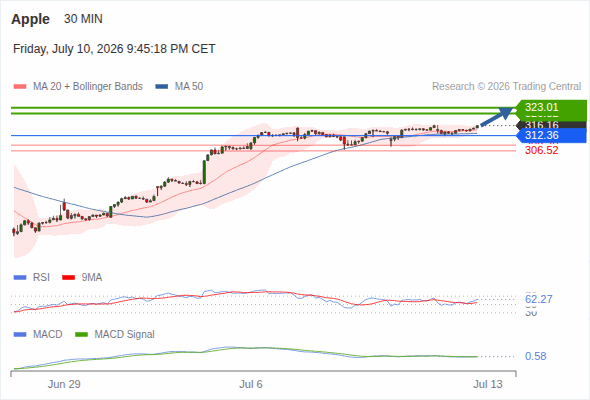Click the Research © 2026 Trading Central credit

(506, 87)
